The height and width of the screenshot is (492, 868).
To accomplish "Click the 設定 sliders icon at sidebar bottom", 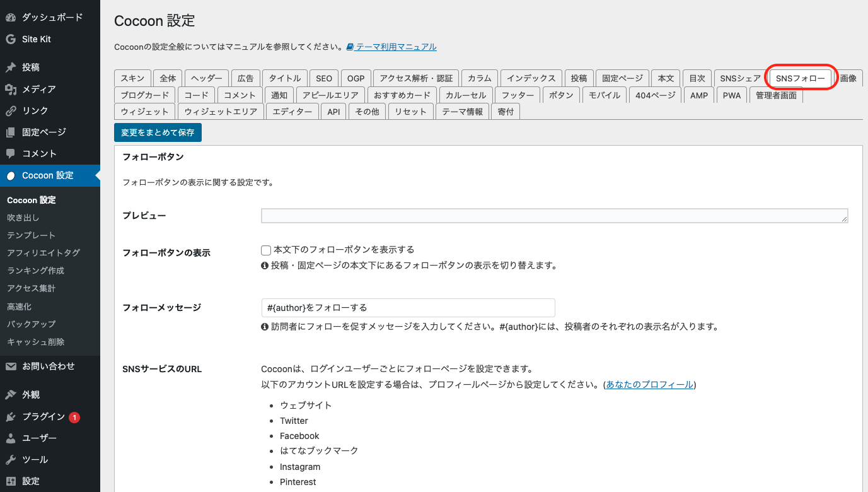I will click(11, 481).
